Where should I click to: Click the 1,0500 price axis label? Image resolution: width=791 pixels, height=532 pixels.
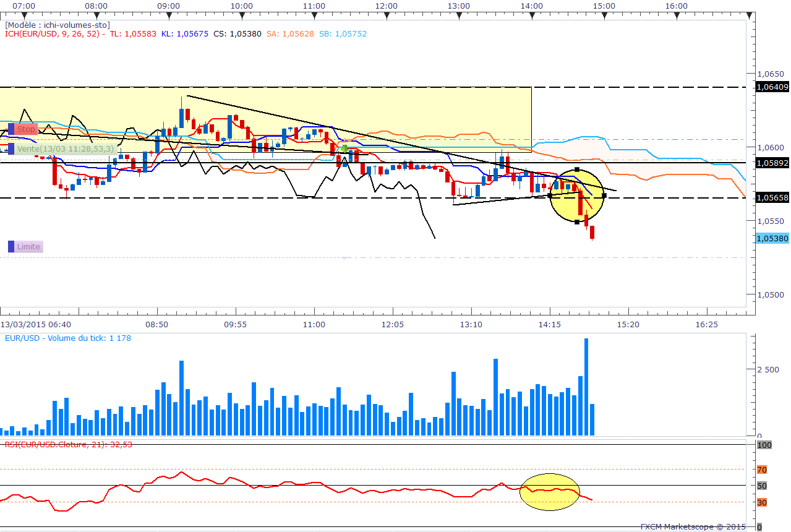pyautogui.click(x=770, y=294)
